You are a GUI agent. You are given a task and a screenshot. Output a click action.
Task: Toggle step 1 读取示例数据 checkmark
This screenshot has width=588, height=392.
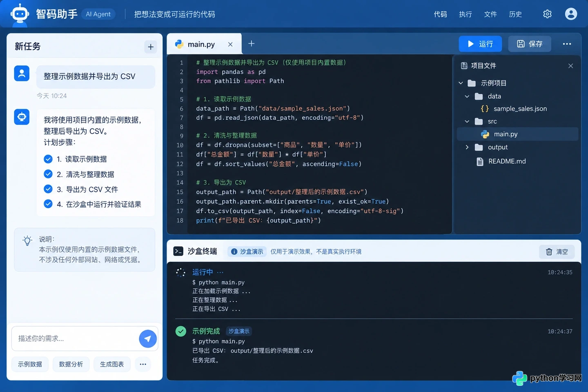pyautogui.click(x=48, y=159)
